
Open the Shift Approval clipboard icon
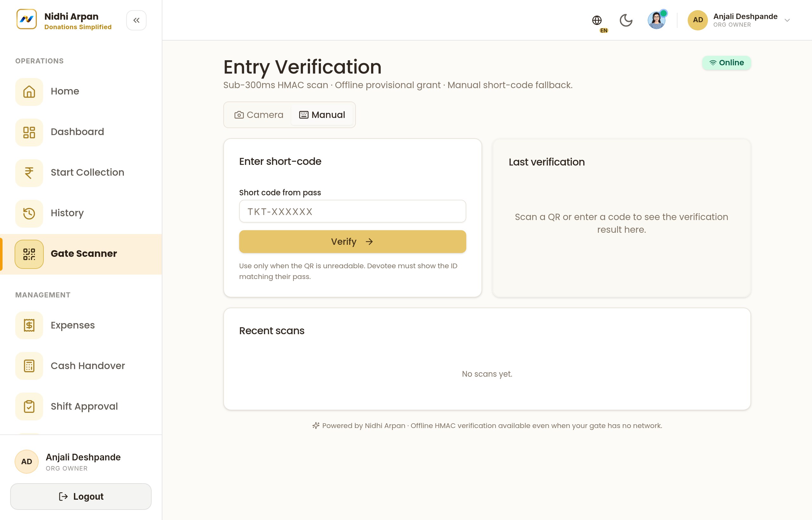click(x=29, y=406)
